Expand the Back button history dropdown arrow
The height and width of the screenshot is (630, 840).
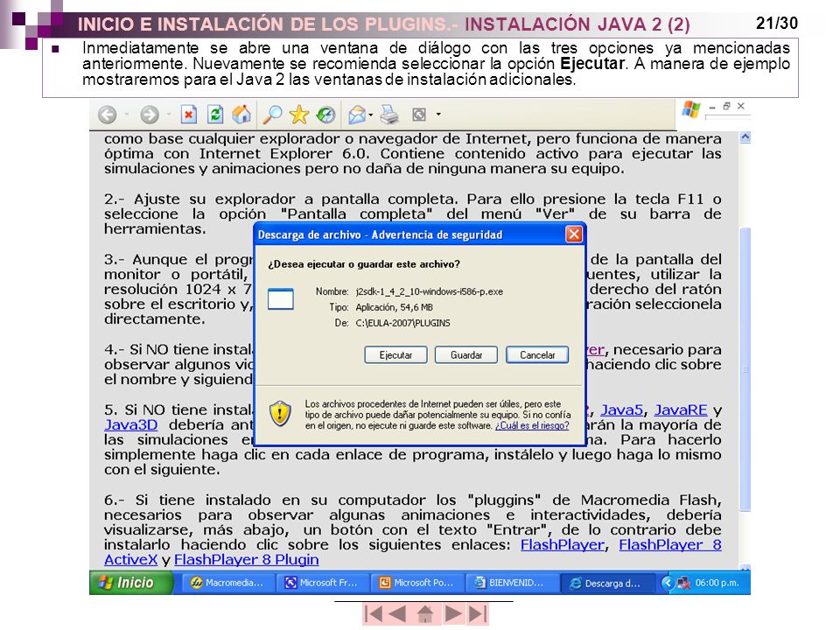[127, 114]
